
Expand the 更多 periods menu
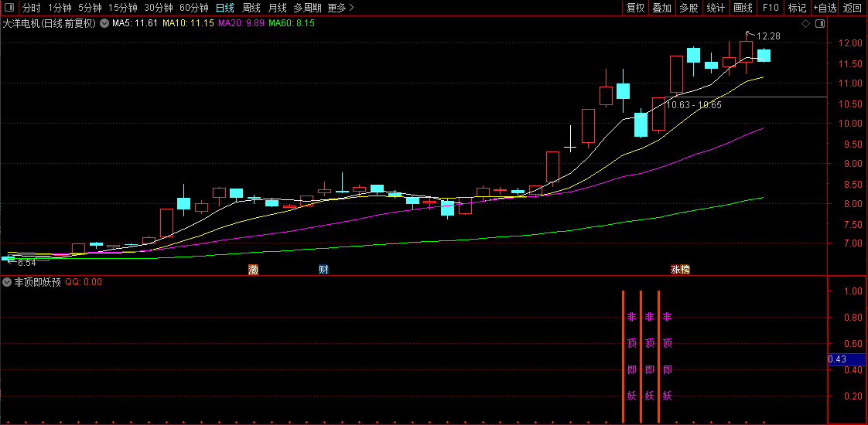(x=340, y=8)
